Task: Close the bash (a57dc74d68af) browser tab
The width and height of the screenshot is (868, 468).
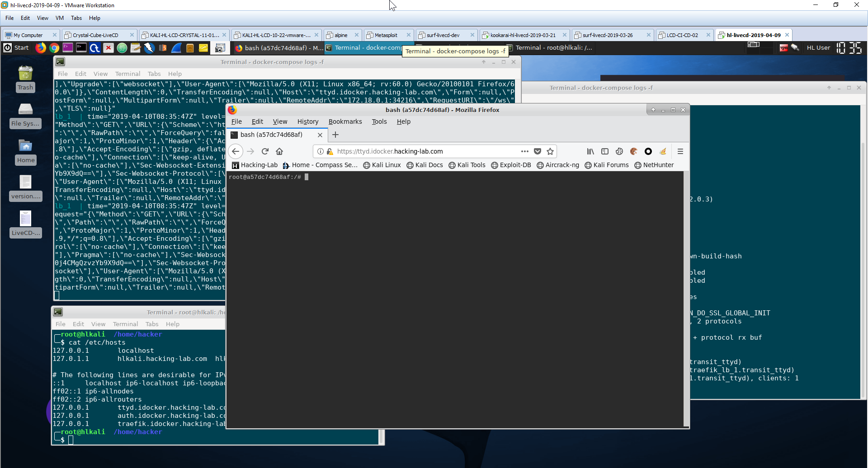Action: point(320,135)
